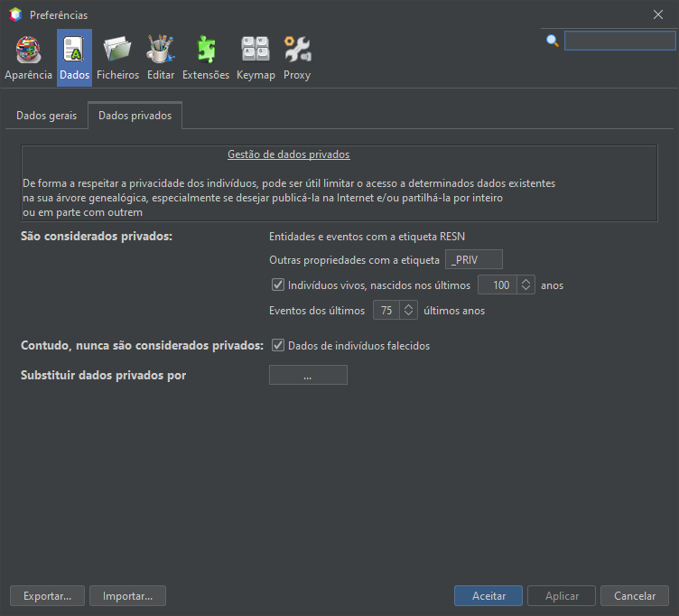Viewport: 679px width, 616px height.
Task: Click the 75 events years field
Action: [386, 310]
